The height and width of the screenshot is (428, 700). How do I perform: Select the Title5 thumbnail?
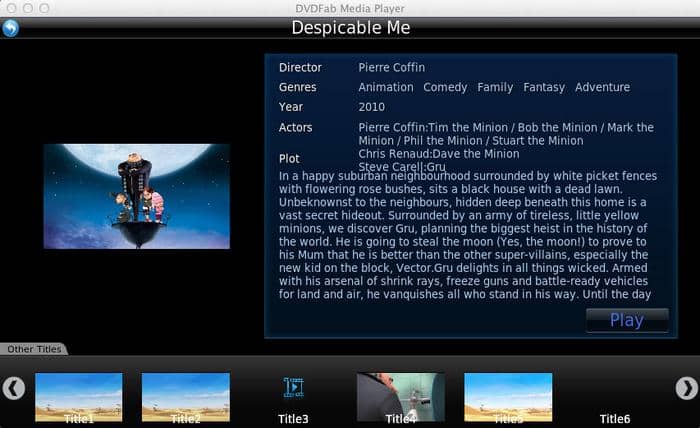pyautogui.click(x=508, y=397)
